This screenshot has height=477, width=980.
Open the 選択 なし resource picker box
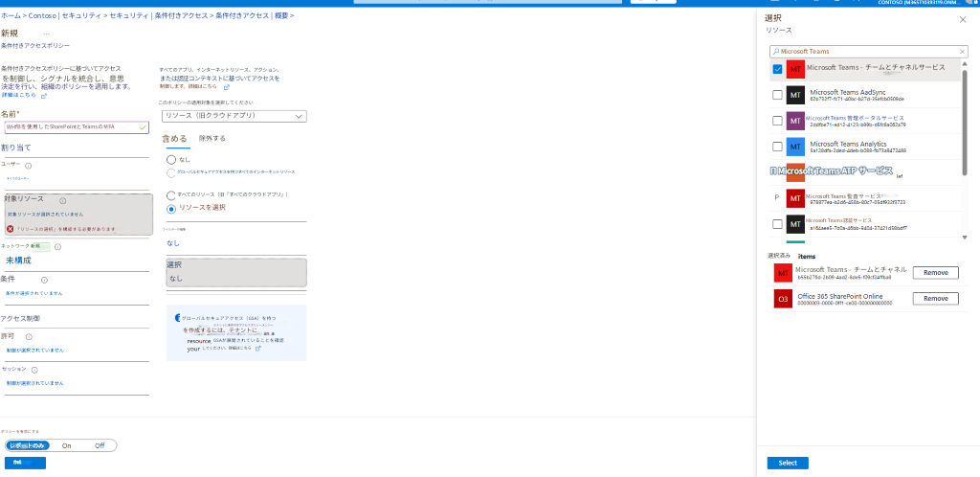coord(236,273)
